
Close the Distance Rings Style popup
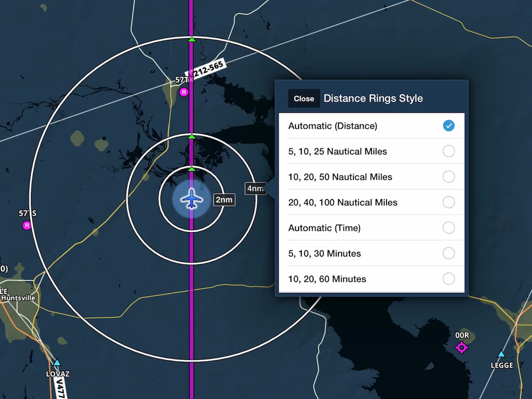coord(304,99)
